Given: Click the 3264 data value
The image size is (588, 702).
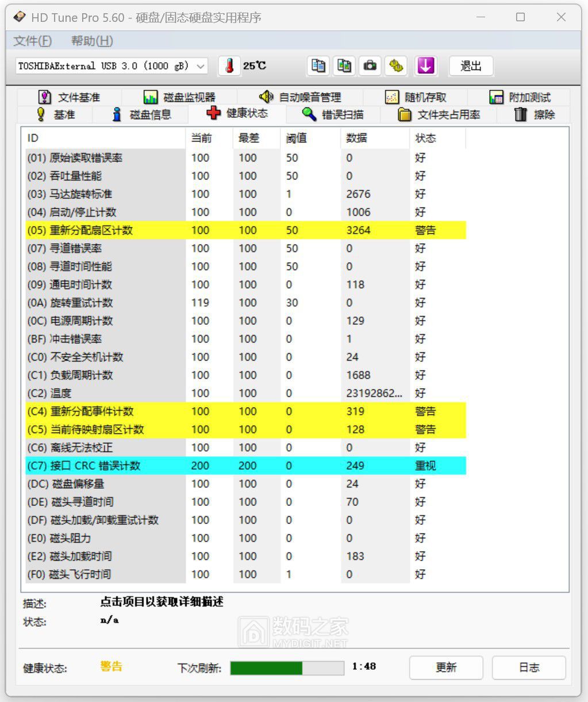Looking at the screenshot, I should [358, 230].
